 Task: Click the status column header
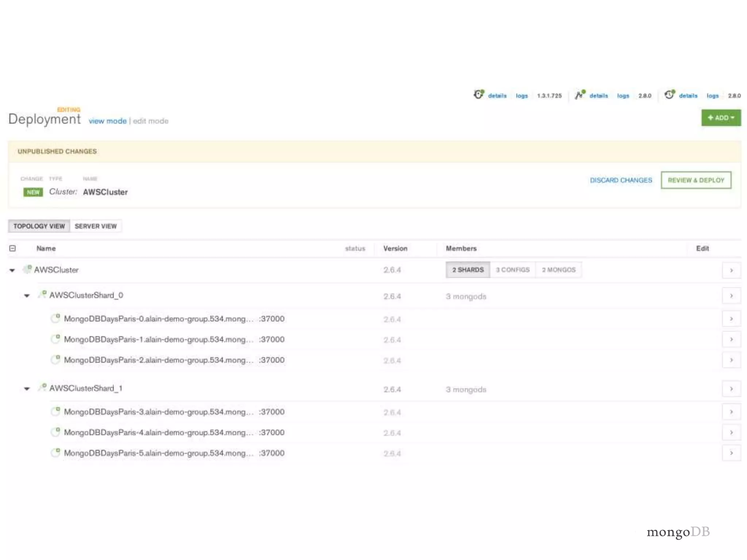(x=355, y=248)
